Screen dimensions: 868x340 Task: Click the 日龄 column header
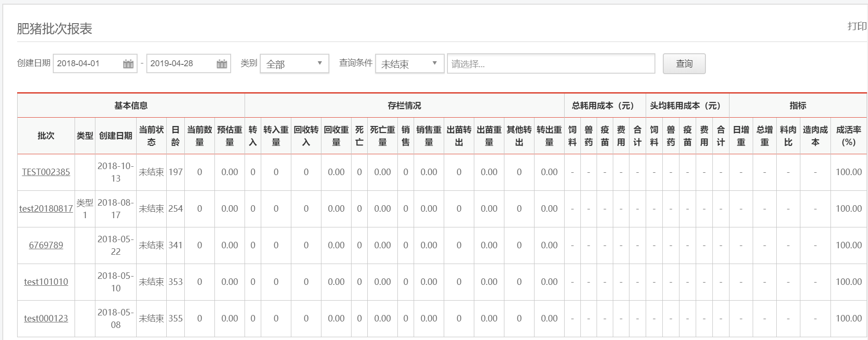coord(175,136)
